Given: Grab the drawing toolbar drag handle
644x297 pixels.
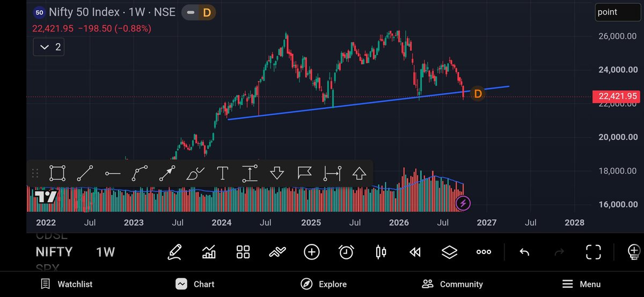Looking at the screenshot, I should coord(35,173).
